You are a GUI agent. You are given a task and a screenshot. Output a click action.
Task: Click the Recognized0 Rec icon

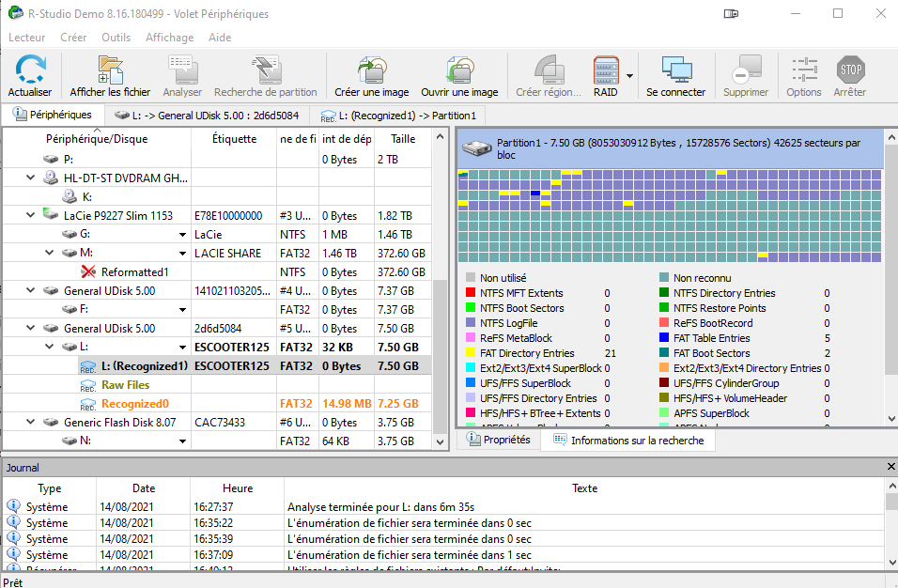(x=88, y=404)
